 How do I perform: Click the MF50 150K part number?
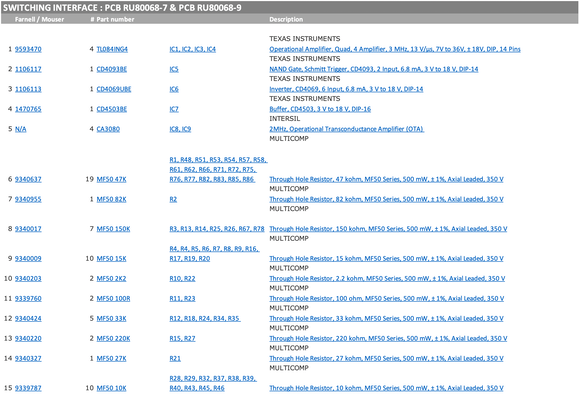pyautogui.click(x=114, y=229)
